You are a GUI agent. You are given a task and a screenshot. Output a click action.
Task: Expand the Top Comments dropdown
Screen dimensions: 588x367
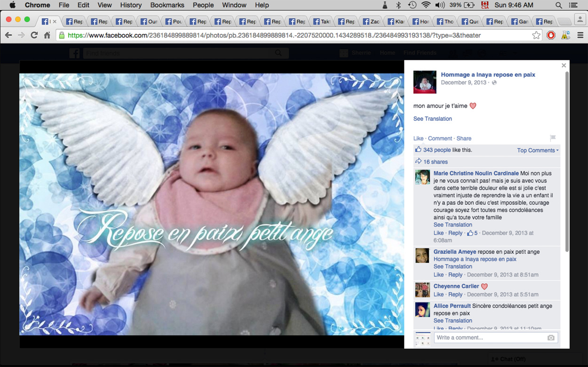coord(538,150)
